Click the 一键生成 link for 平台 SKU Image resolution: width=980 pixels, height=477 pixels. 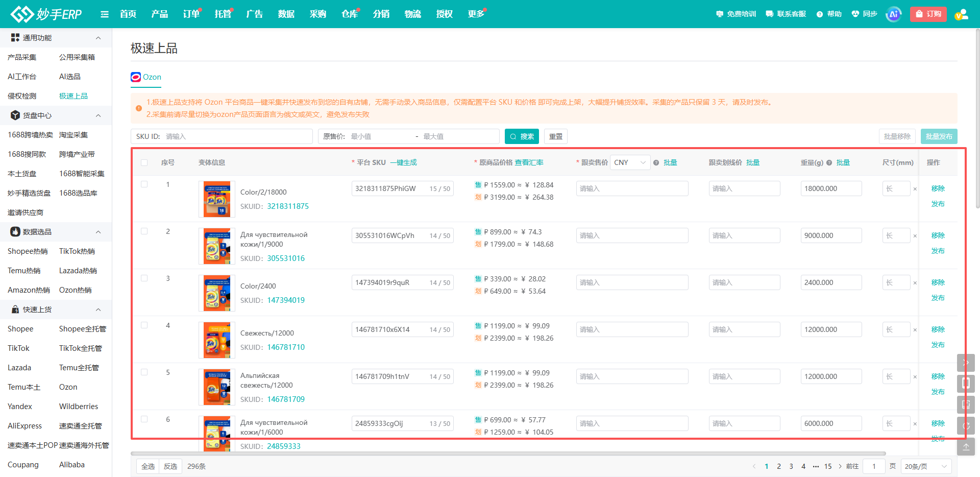404,163
